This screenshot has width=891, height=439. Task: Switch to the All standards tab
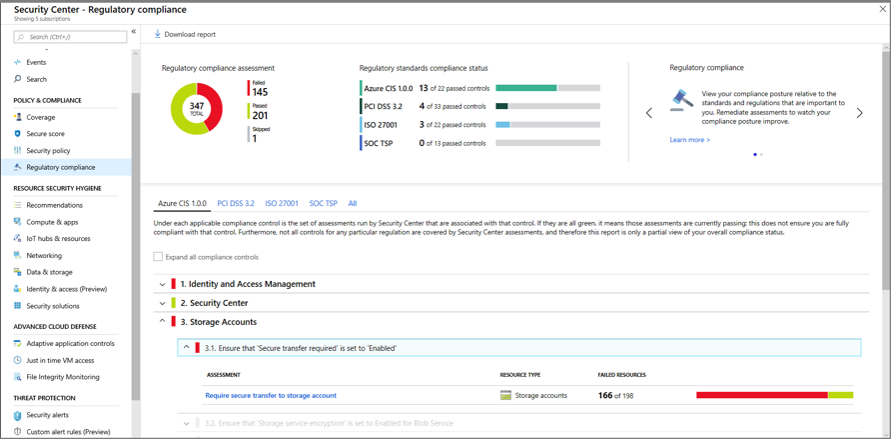353,203
